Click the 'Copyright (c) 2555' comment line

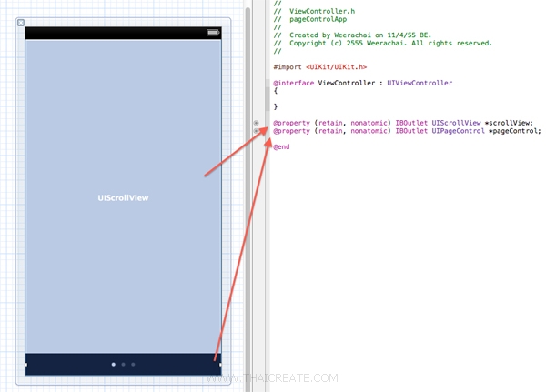pos(383,43)
